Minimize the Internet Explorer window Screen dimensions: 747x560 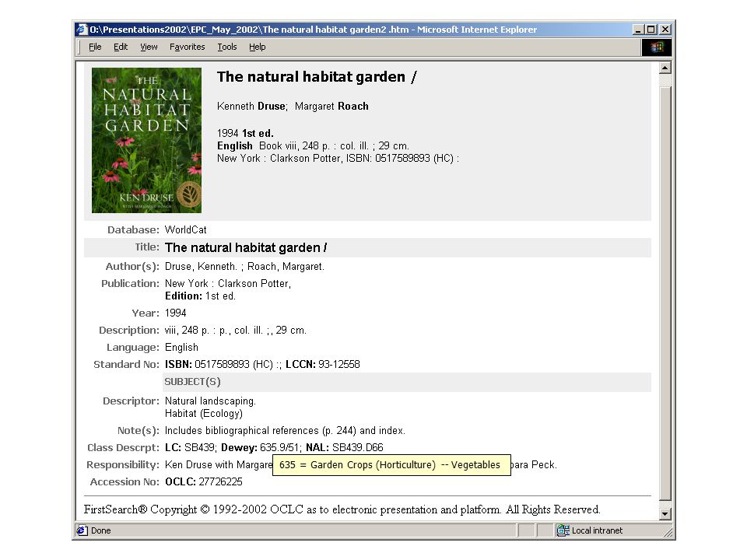(x=638, y=30)
